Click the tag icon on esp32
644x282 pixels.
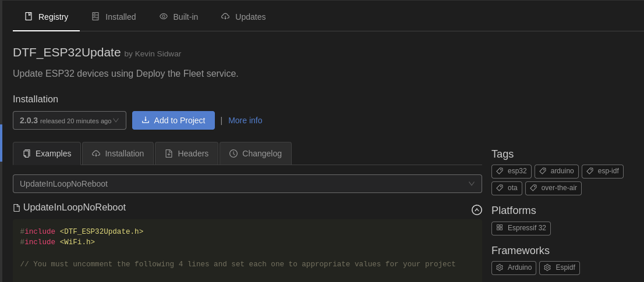click(500, 171)
